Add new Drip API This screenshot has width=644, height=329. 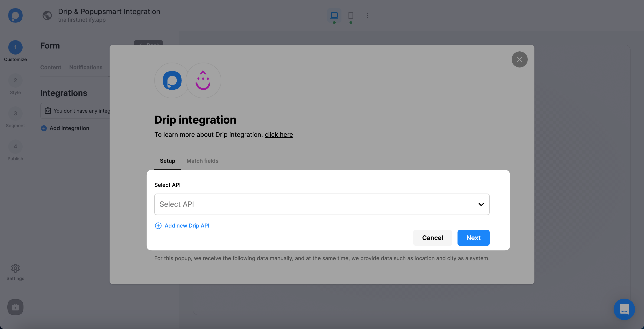[x=186, y=226]
